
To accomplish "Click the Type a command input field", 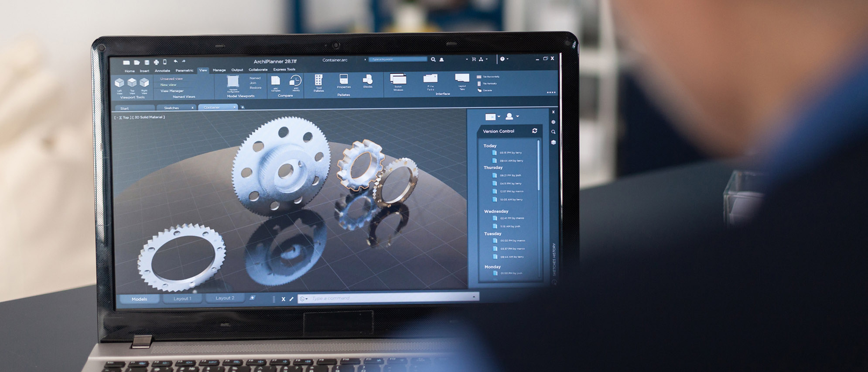I will click(x=388, y=298).
